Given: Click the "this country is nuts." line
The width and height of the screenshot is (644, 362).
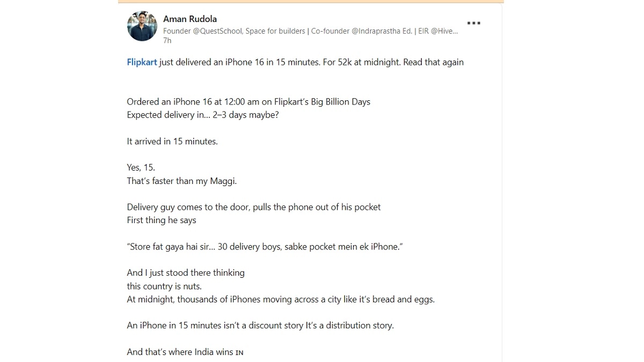Looking at the screenshot, I should [x=164, y=286].
